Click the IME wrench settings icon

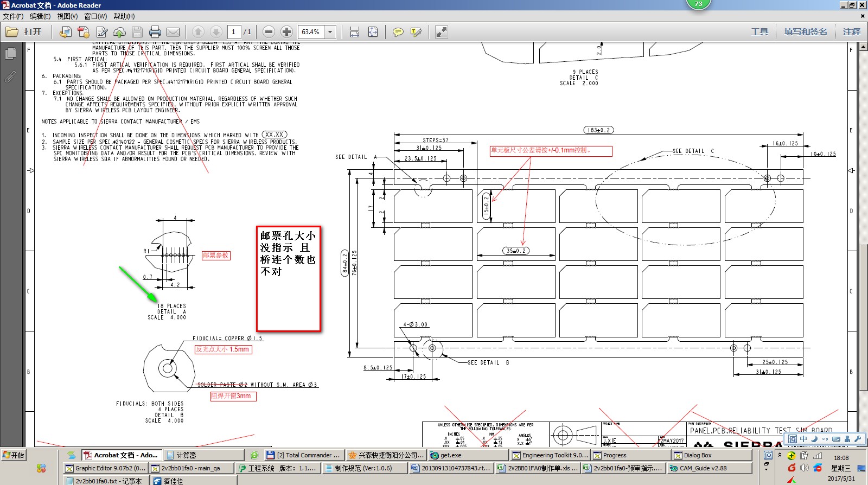point(858,439)
